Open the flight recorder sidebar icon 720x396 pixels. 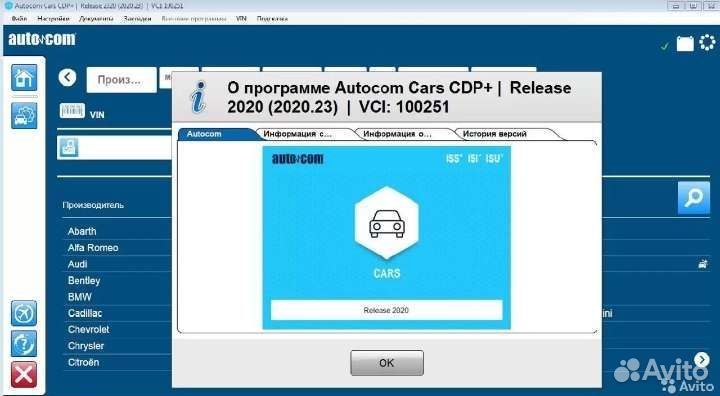coord(24,313)
